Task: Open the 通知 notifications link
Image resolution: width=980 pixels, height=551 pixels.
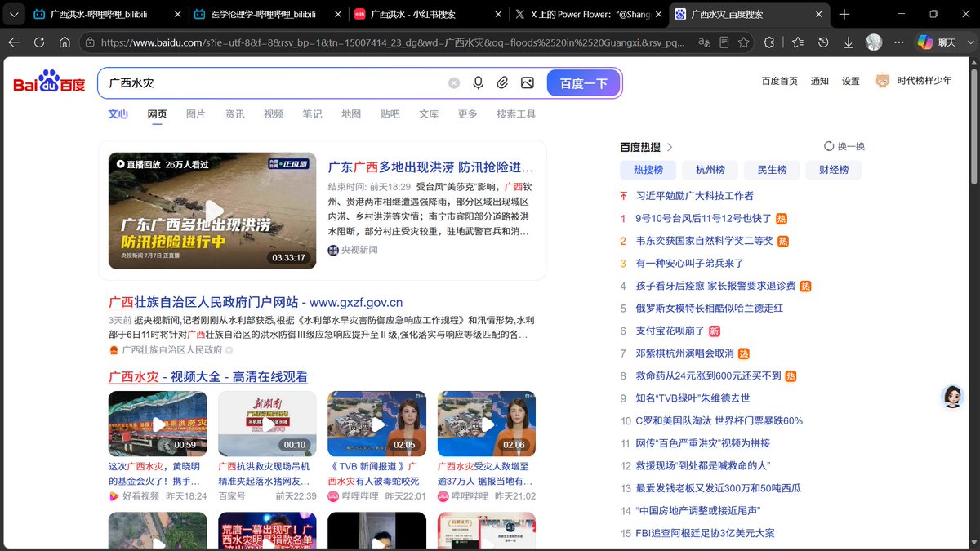Action: [820, 81]
